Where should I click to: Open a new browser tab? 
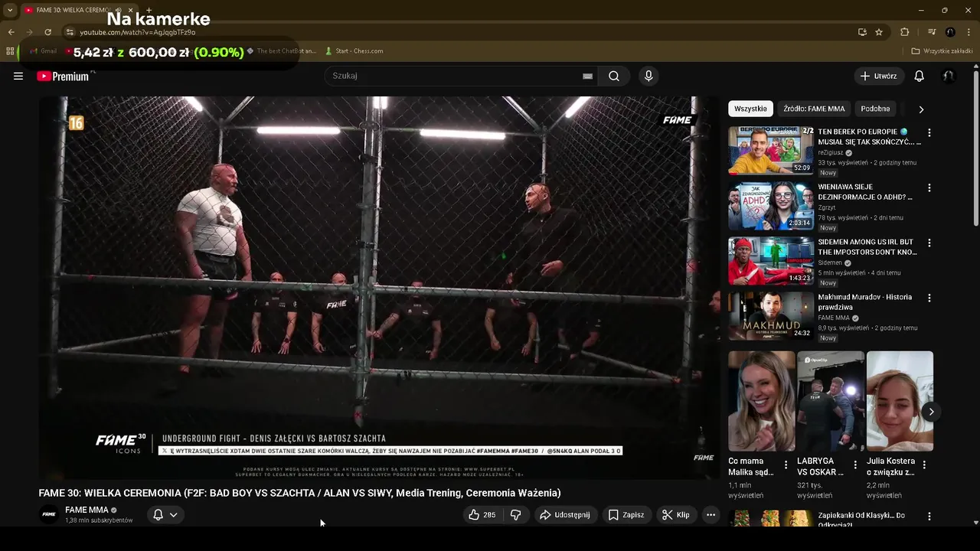click(149, 10)
